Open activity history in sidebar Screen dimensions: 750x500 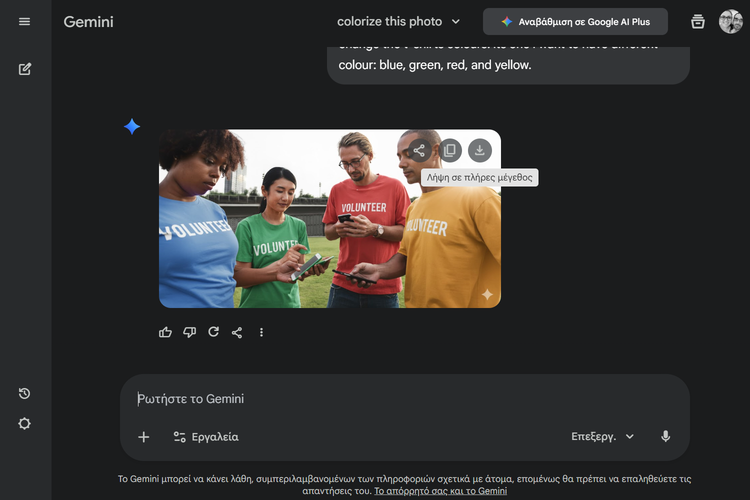coord(24,394)
